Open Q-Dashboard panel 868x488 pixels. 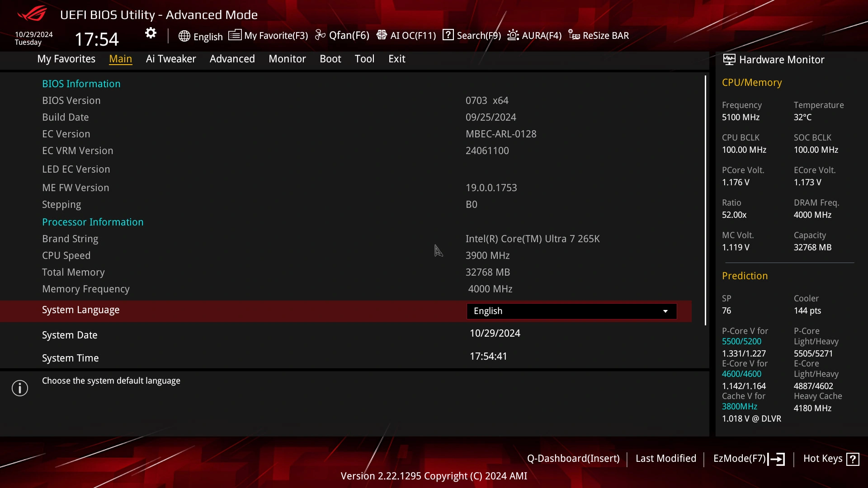(x=573, y=459)
